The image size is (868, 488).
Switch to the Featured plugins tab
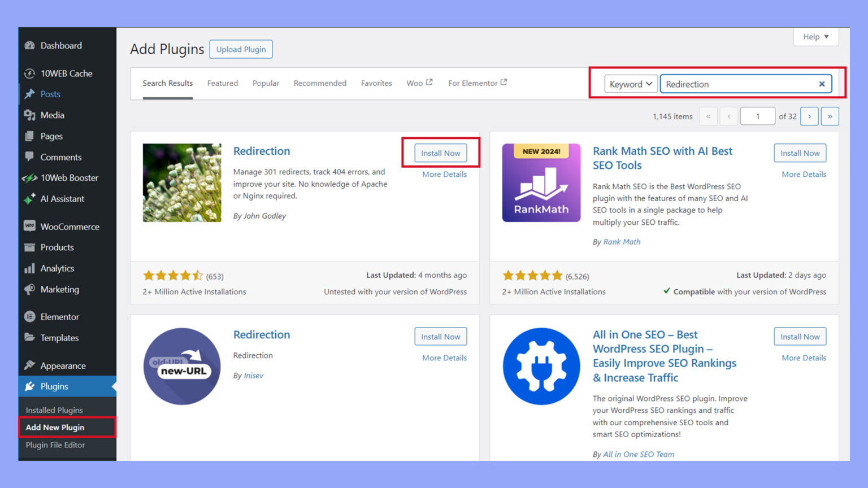click(x=222, y=83)
